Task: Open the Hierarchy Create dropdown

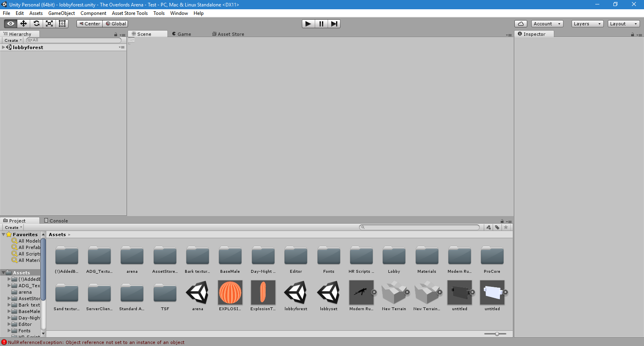Action: (x=13, y=40)
